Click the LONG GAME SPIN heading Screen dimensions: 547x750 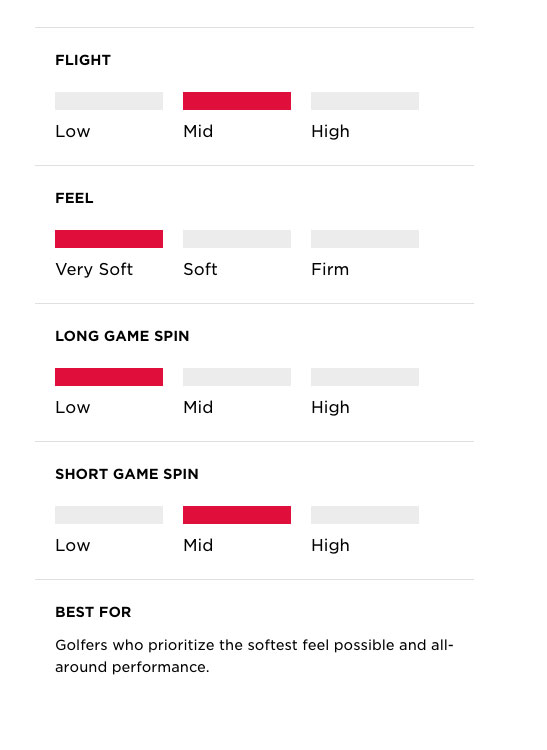(x=122, y=336)
